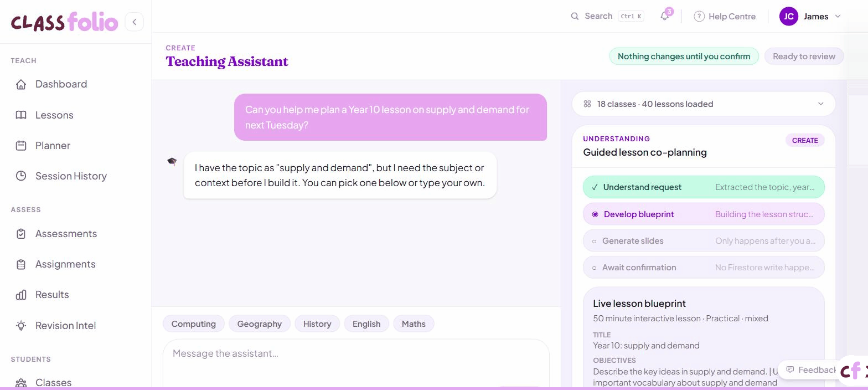This screenshot has height=390, width=868.
Task: Click the user message about Year 10 lesson
Action: coord(390,117)
